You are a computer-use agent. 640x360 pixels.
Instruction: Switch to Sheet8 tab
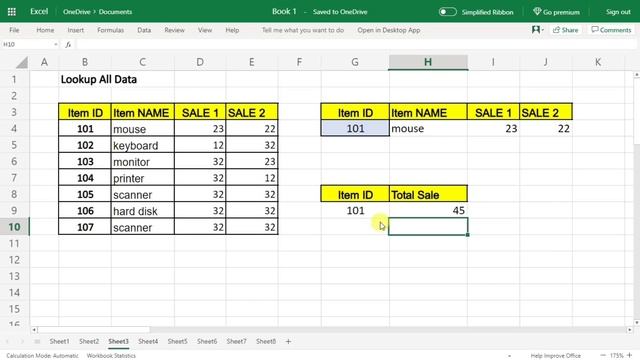[x=266, y=341]
